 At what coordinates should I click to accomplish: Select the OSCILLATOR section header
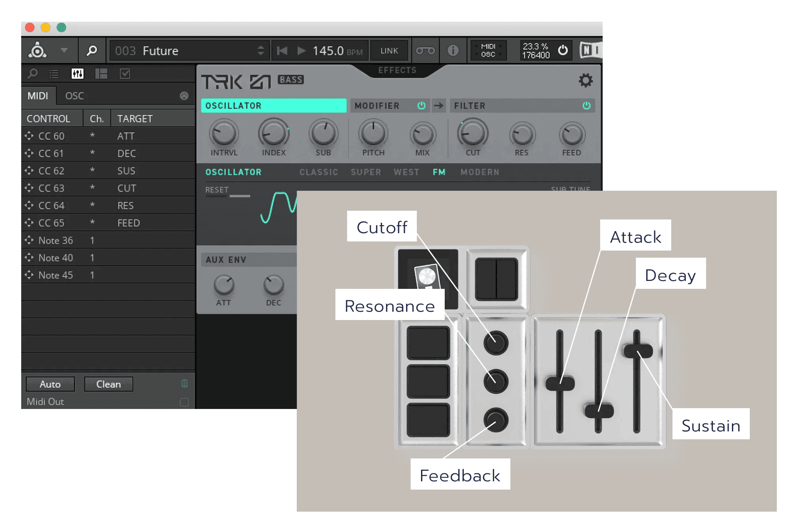pyautogui.click(x=273, y=106)
